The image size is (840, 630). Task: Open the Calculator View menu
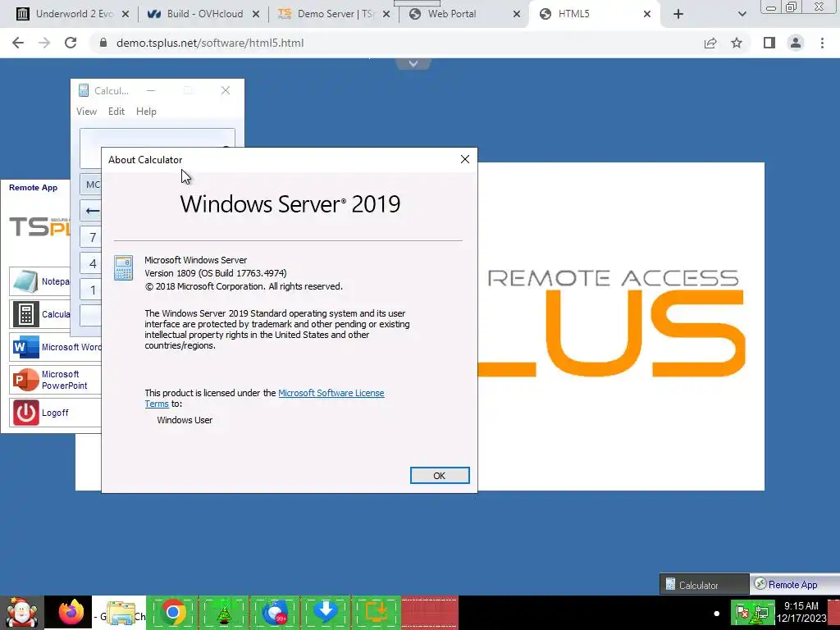(x=86, y=112)
